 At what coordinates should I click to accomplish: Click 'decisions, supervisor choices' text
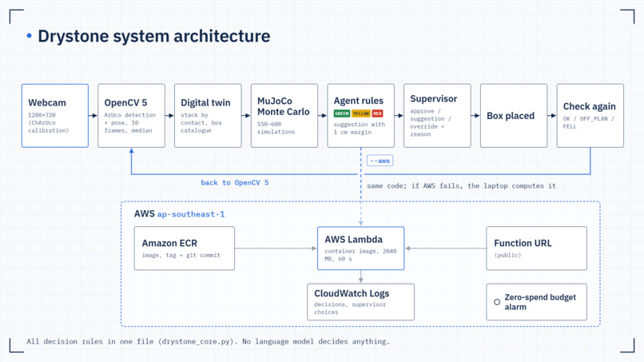[x=350, y=308]
